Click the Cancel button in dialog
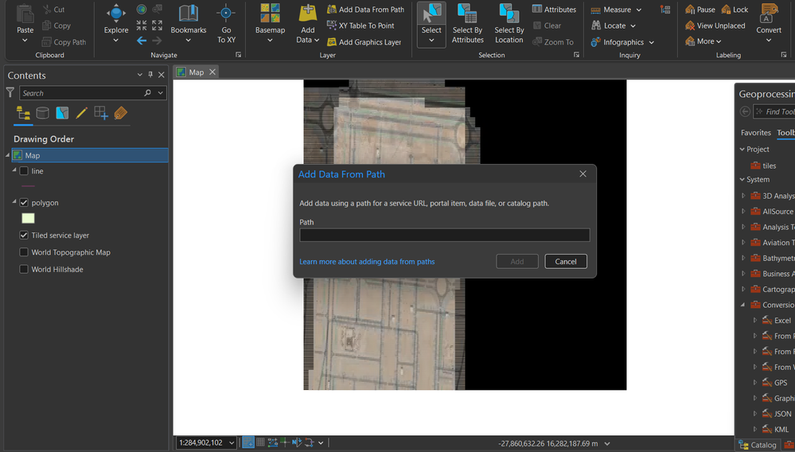795x452 pixels. 566,262
